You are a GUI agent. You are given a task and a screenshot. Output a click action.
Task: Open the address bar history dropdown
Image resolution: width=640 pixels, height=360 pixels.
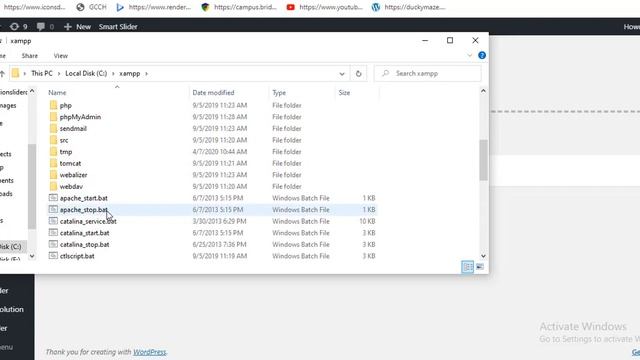(342, 74)
